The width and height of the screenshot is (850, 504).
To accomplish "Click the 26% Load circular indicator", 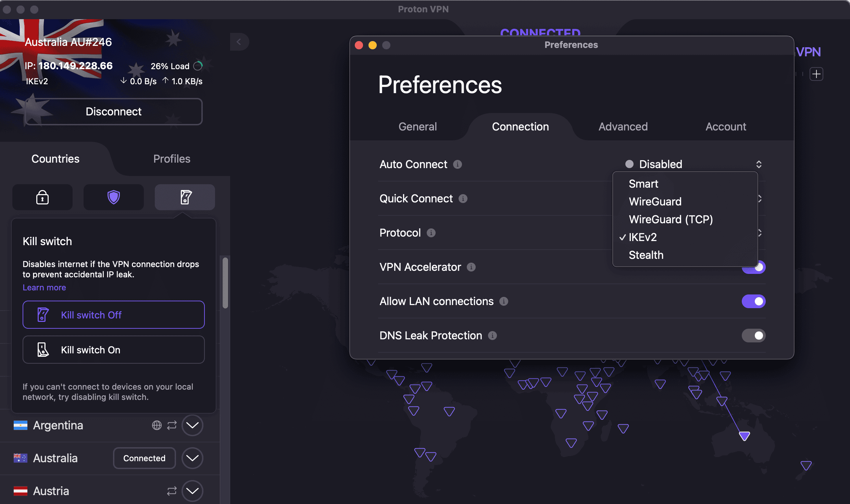I will tap(197, 66).
